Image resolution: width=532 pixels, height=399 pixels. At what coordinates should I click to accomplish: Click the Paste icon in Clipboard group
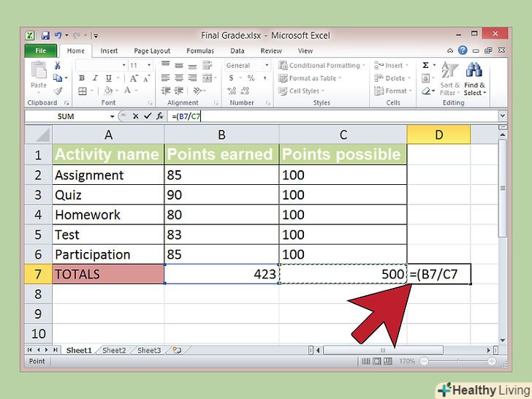39,75
